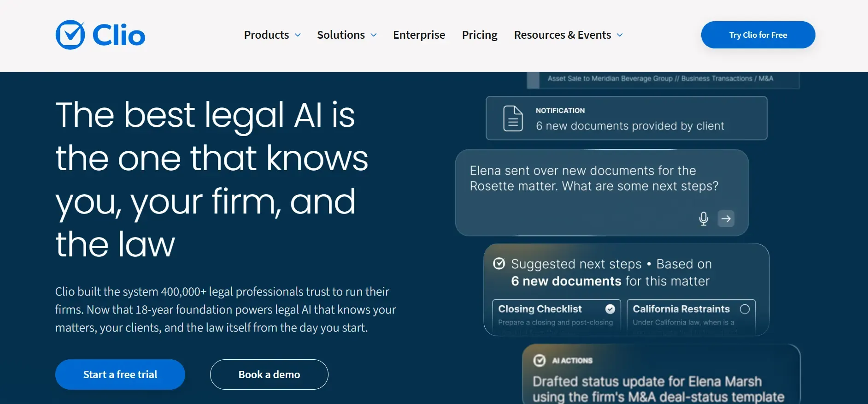Open the '6 new documents provided by client' notification
The width and height of the screenshot is (868, 404).
tap(627, 118)
